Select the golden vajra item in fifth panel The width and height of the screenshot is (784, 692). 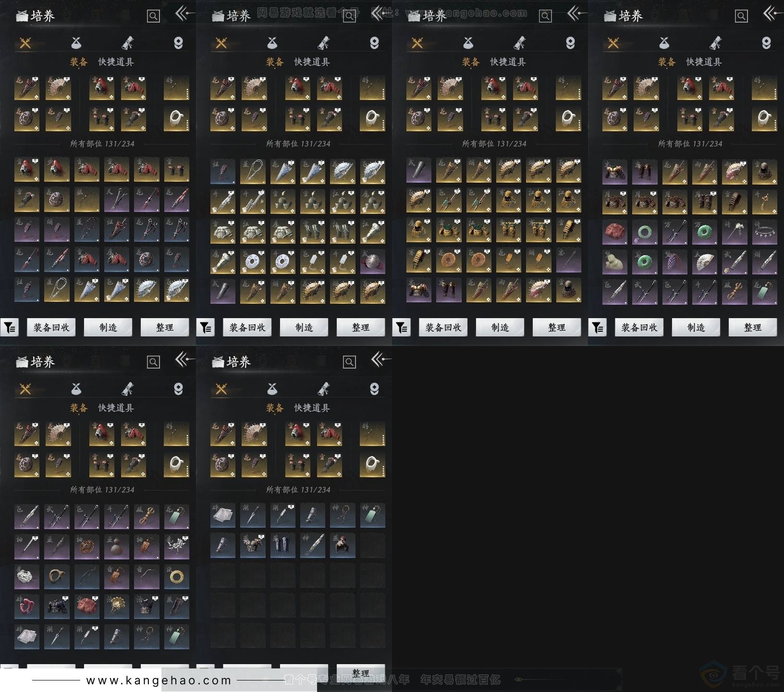[146, 517]
